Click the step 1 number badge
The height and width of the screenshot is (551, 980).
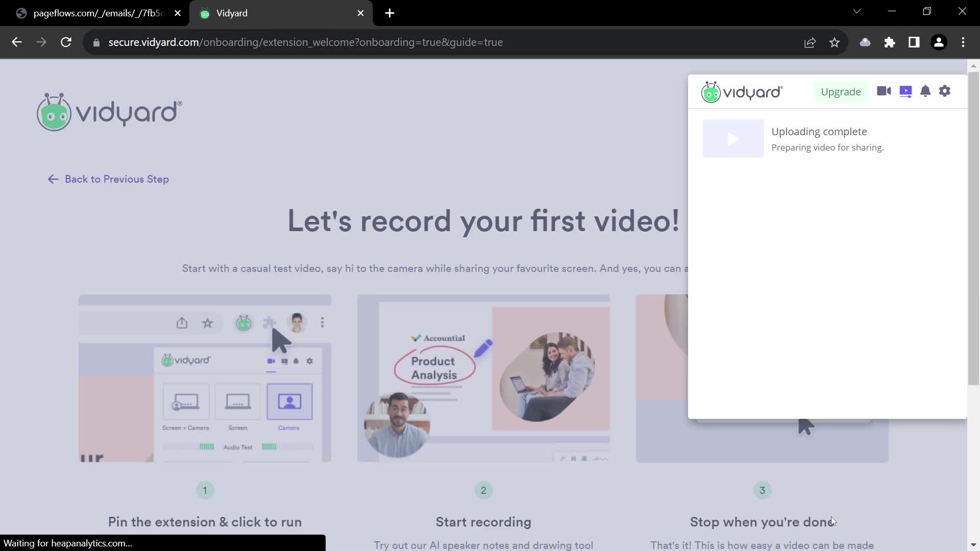(205, 490)
